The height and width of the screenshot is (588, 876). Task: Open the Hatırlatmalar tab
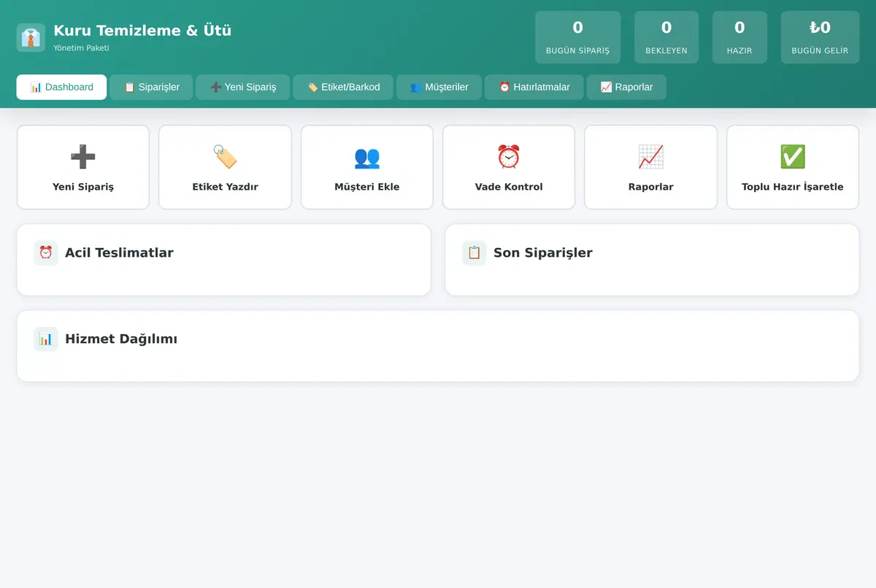pyautogui.click(x=534, y=87)
